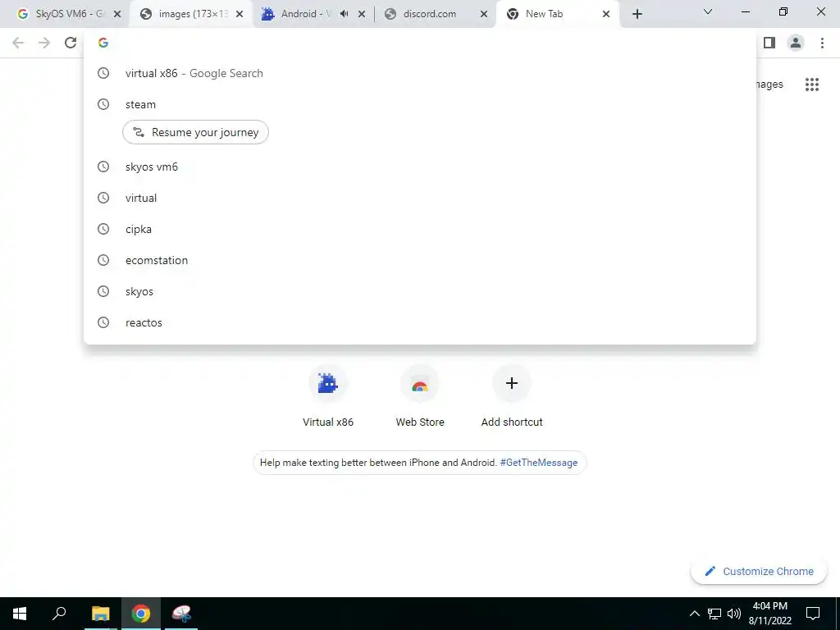This screenshot has height=630, width=840.
Task: Mute audio on the Android tab
Action: pyautogui.click(x=344, y=14)
